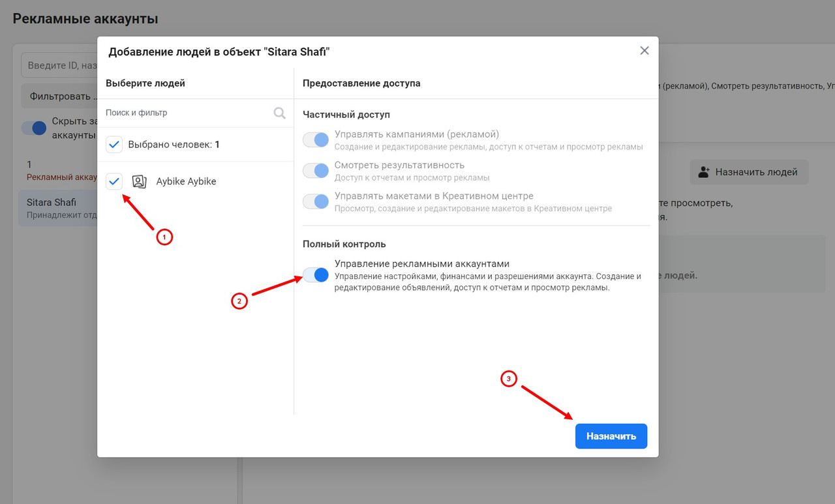Click the person icon on Назначить людей button
Viewport: 835px width, 504px height.
(x=703, y=172)
